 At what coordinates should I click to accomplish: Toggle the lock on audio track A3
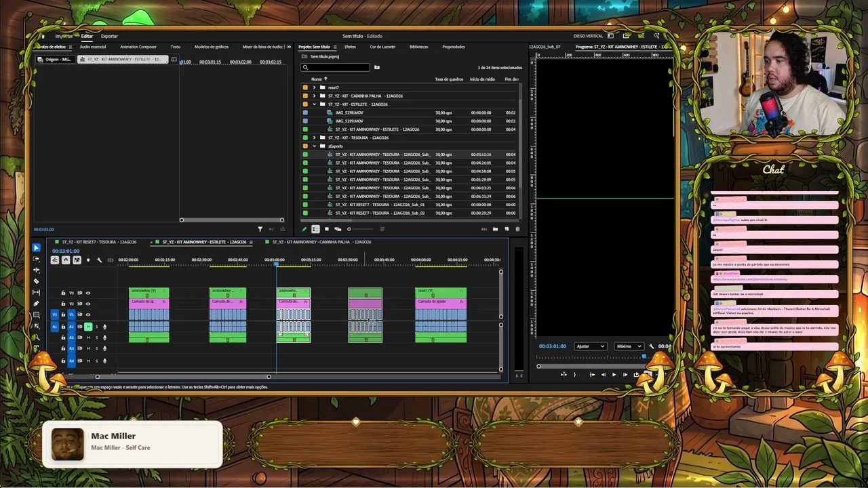click(63, 348)
